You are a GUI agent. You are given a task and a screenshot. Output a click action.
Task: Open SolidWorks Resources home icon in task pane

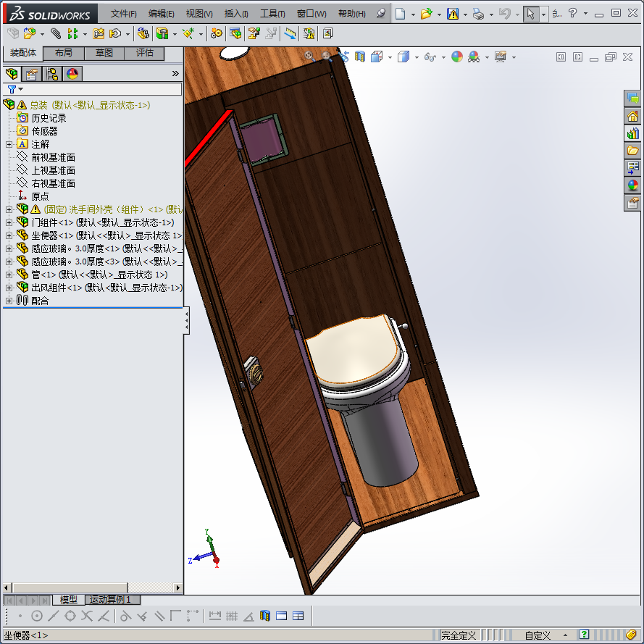633,116
